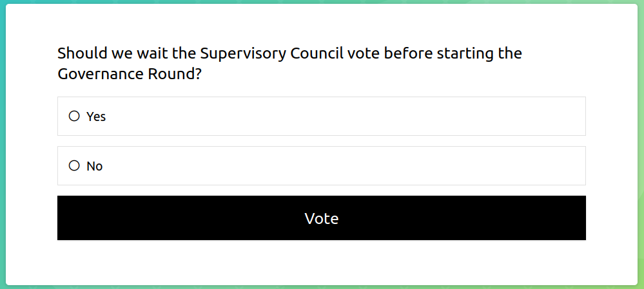Click the "No" option label text

click(x=95, y=166)
